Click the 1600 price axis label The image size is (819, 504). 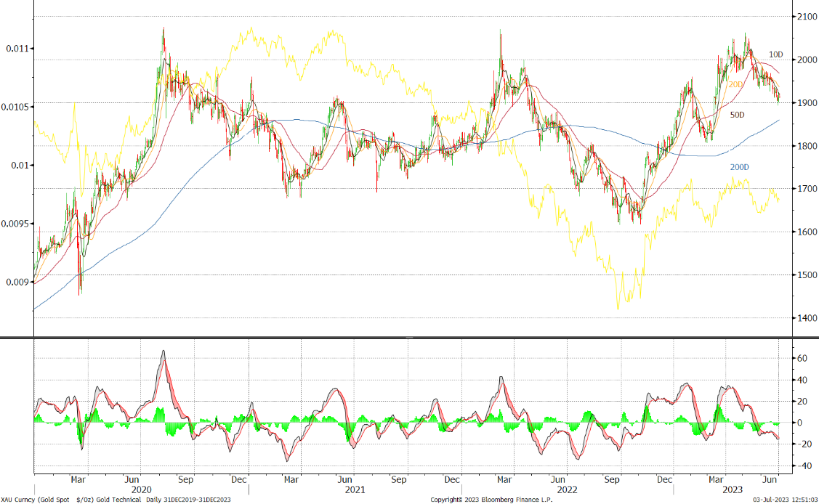click(x=807, y=232)
